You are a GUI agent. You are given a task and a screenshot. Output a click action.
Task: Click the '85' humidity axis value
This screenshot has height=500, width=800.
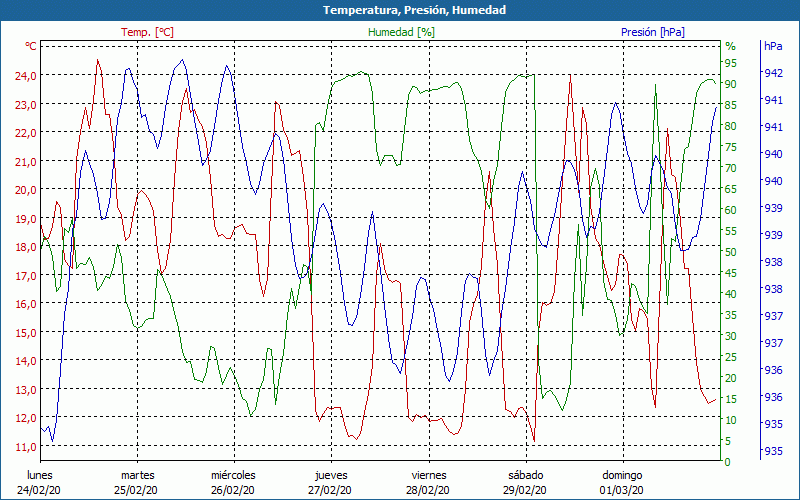(731, 105)
